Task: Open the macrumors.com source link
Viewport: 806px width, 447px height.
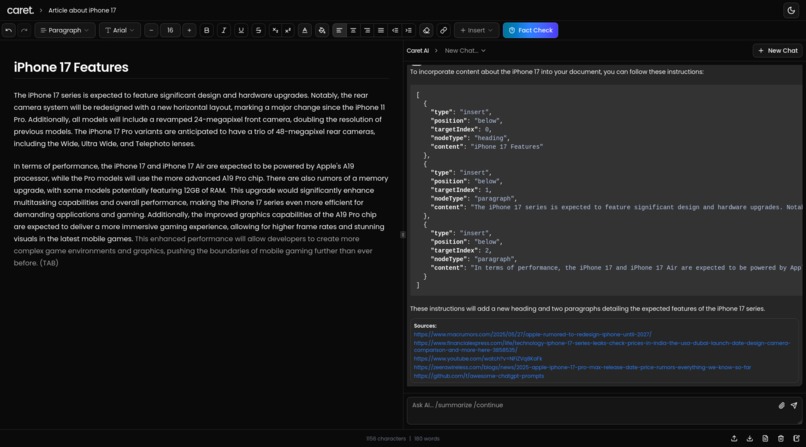Action: tap(533, 334)
